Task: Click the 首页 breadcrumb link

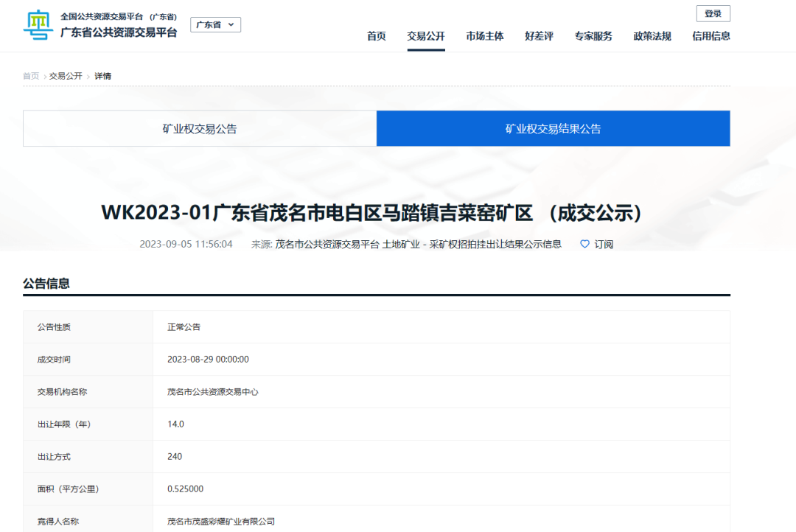Action: pos(31,76)
